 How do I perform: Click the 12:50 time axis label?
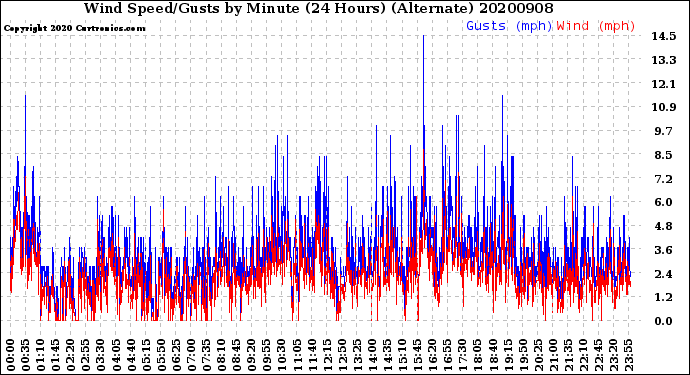pyautogui.click(x=342, y=355)
